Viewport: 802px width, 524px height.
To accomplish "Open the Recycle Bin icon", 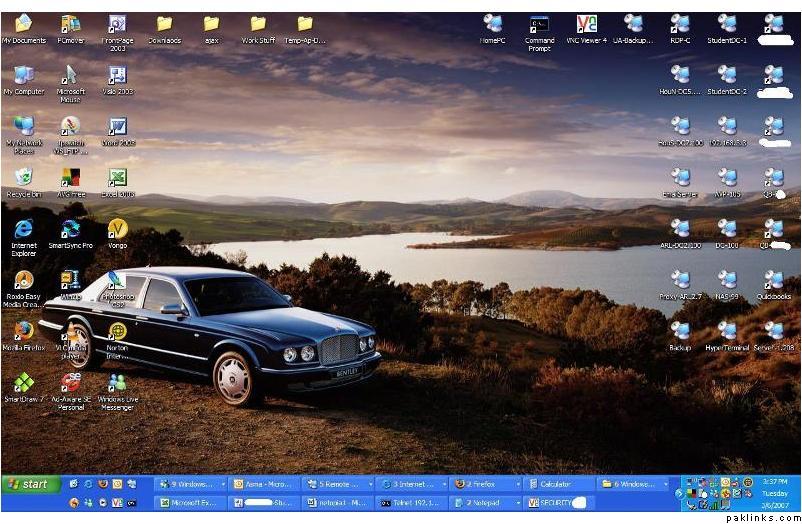I will (x=23, y=178).
